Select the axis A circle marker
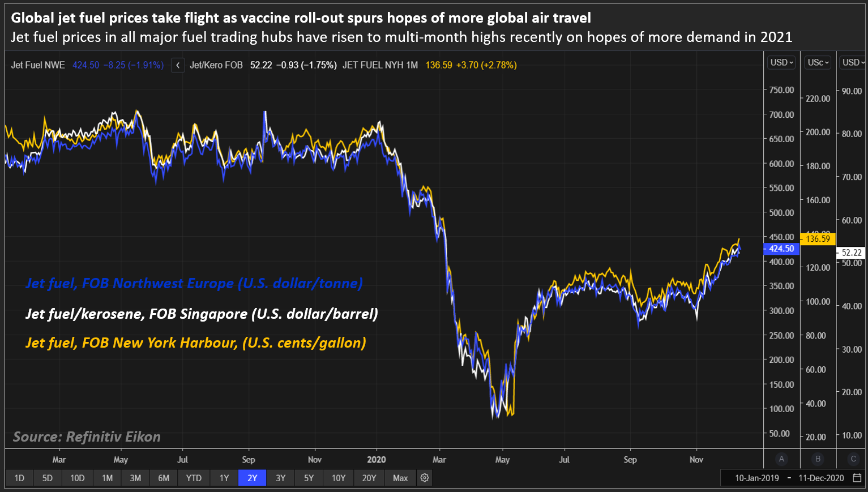 click(782, 459)
